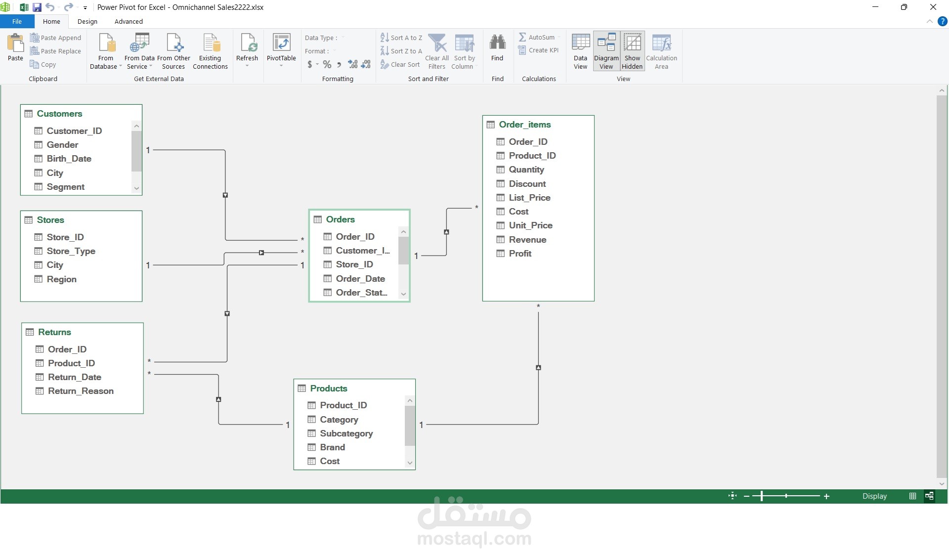Click Sort A to Z
The height and width of the screenshot is (560, 949).
pyautogui.click(x=401, y=37)
